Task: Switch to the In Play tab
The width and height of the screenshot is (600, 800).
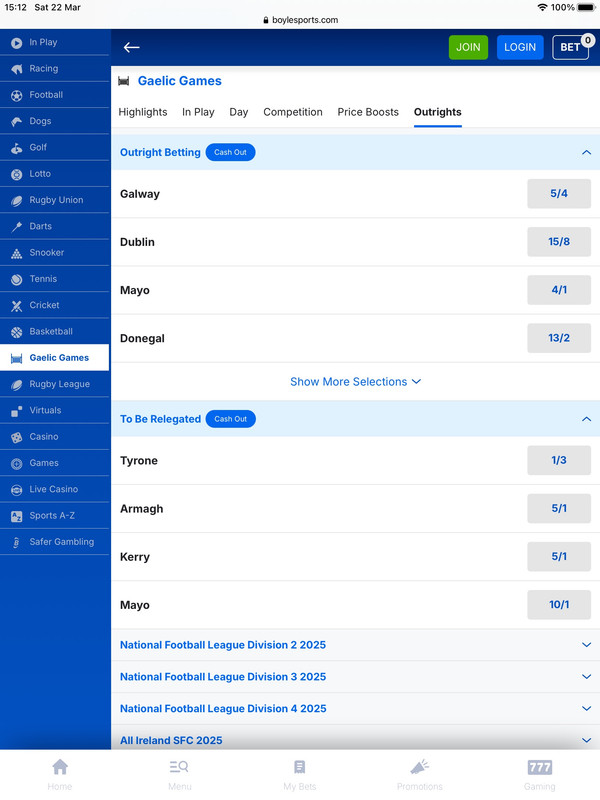Action: point(198,112)
